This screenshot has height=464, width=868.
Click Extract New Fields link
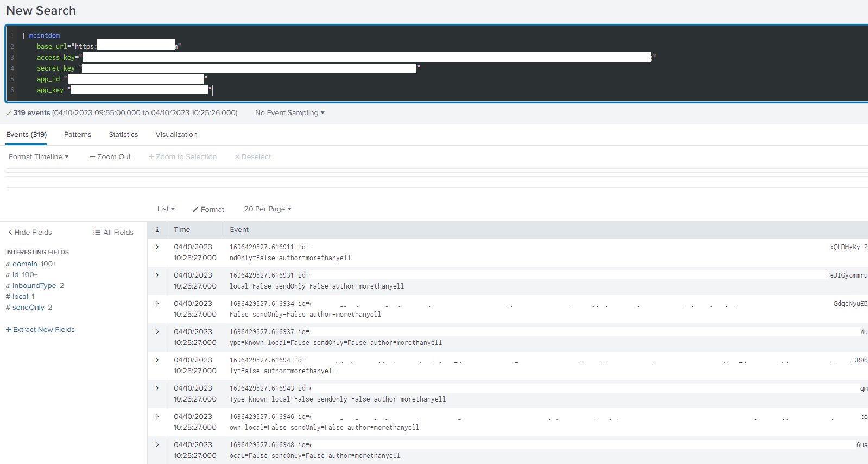pos(40,329)
